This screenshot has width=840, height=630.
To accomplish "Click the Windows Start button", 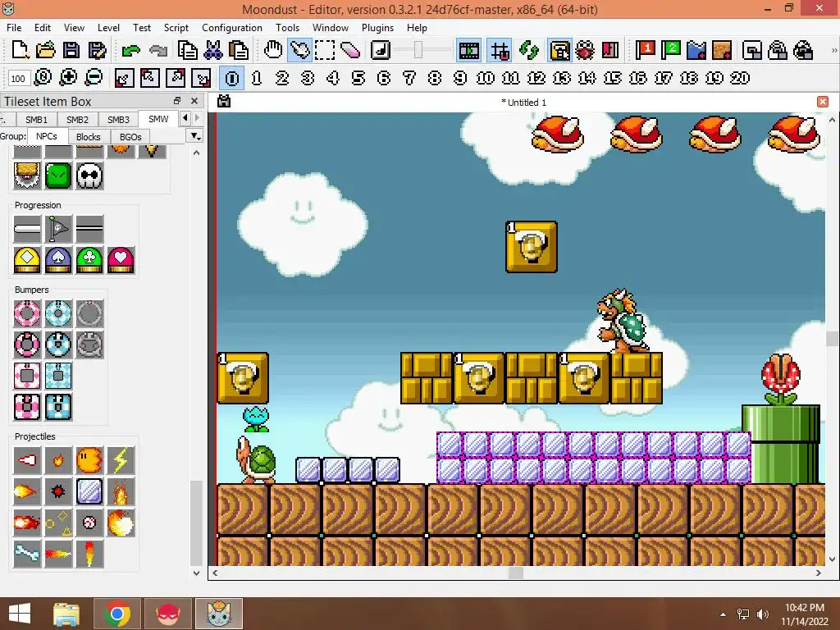I will [x=20, y=614].
